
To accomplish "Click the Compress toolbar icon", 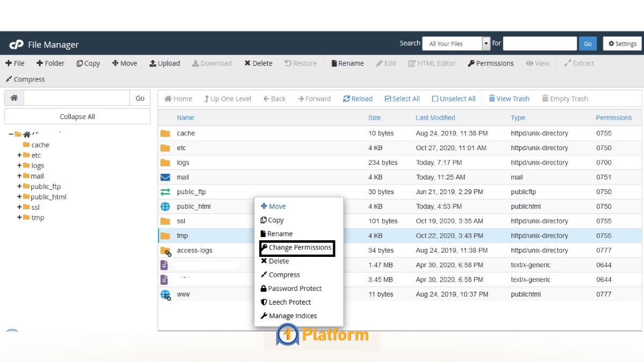I will pyautogui.click(x=25, y=79).
